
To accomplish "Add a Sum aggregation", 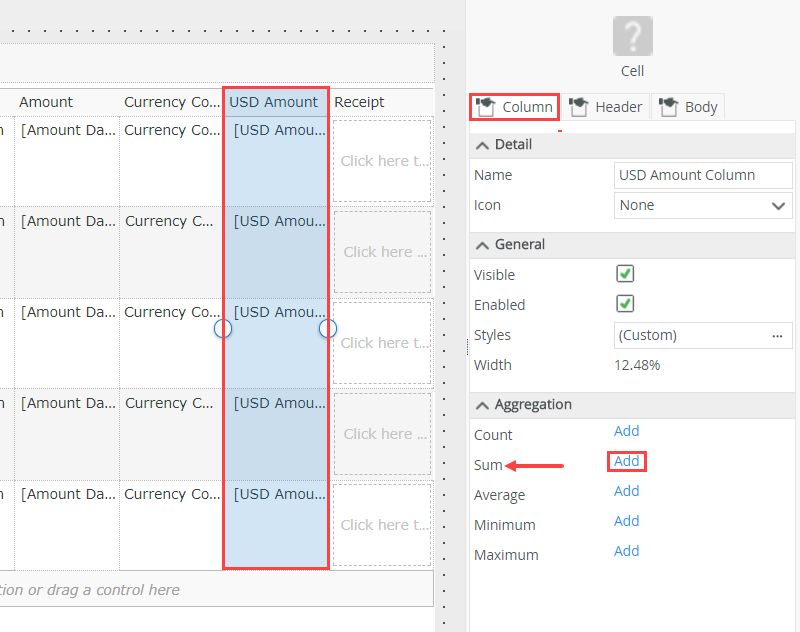I will (x=627, y=461).
